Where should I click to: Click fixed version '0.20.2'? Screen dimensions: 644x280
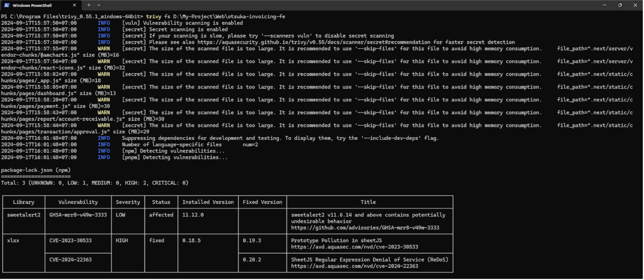point(252,260)
